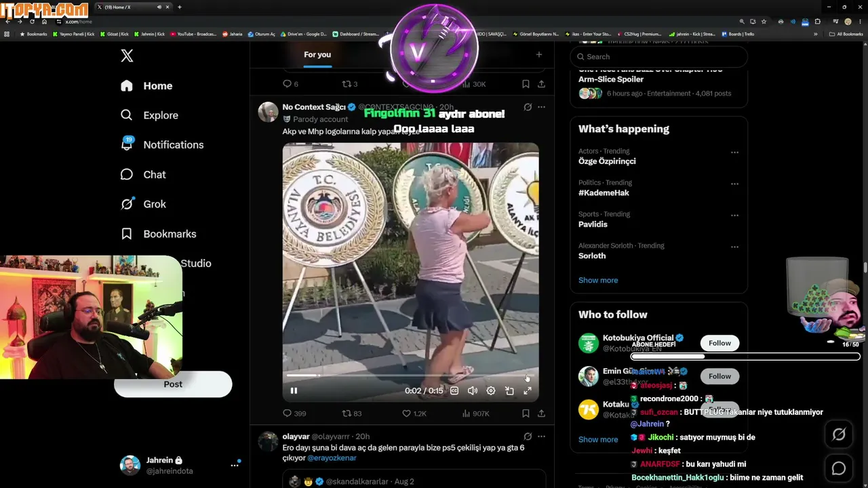Click No Context Sağcı's avatar
The height and width of the screenshot is (488, 868).
coord(269,113)
